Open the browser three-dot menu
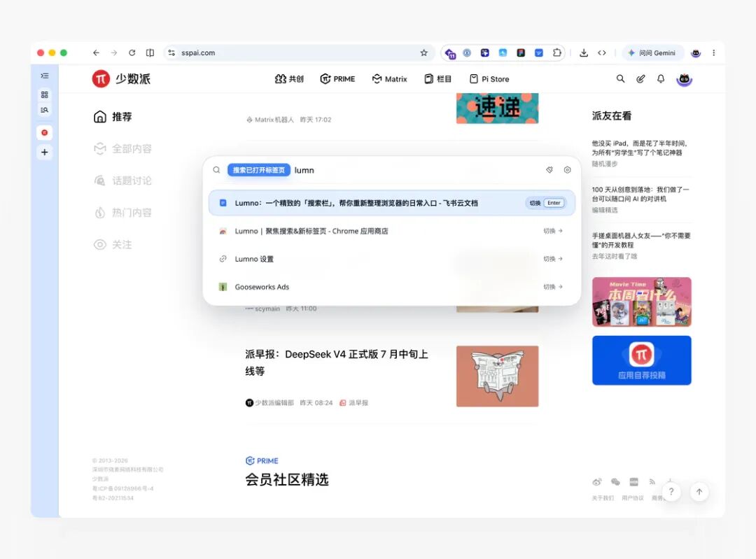Viewport: 756px width, 559px height. [714, 53]
